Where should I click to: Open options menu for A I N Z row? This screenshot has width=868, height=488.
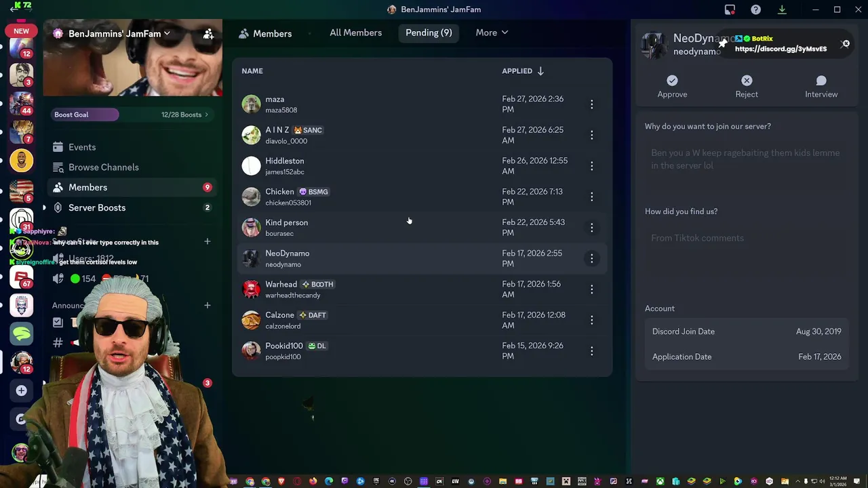pyautogui.click(x=591, y=136)
